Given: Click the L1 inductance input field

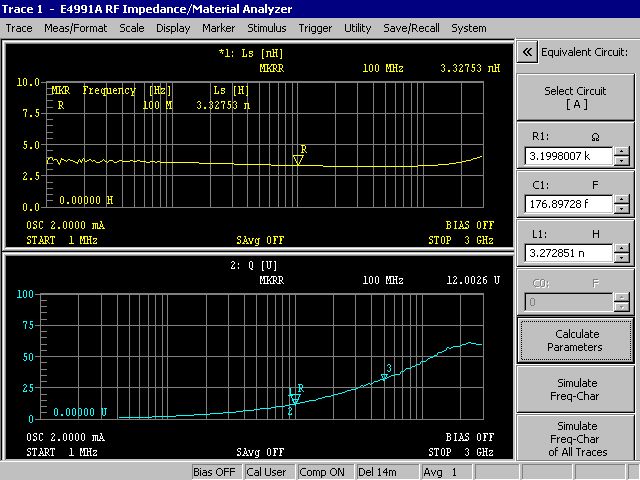Looking at the screenshot, I should click(x=568, y=253).
